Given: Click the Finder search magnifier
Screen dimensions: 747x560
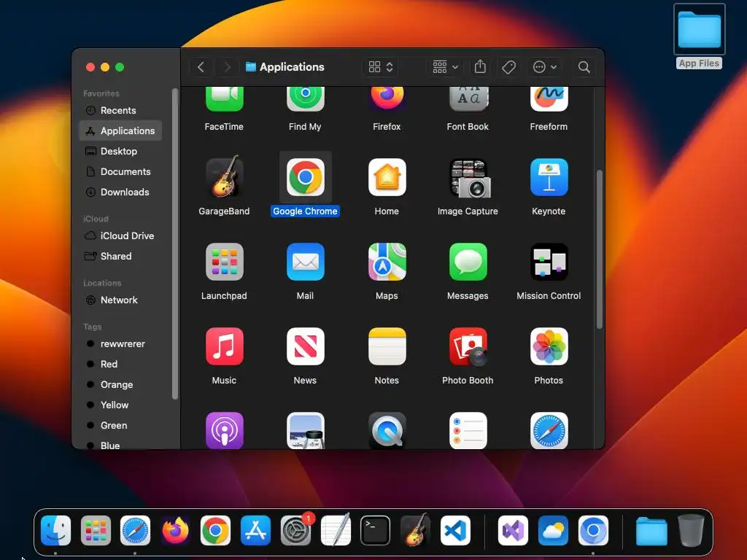Looking at the screenshot, I should 584,67.
